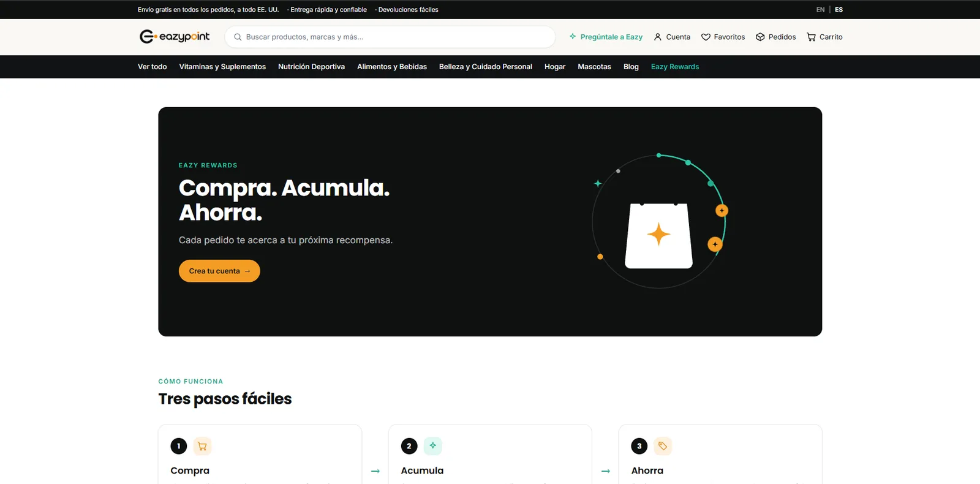Image resolution: width=980 pixels, height=484 pixels.
Task: Click the Tres pasos fáciles heading
Action: 225,399
